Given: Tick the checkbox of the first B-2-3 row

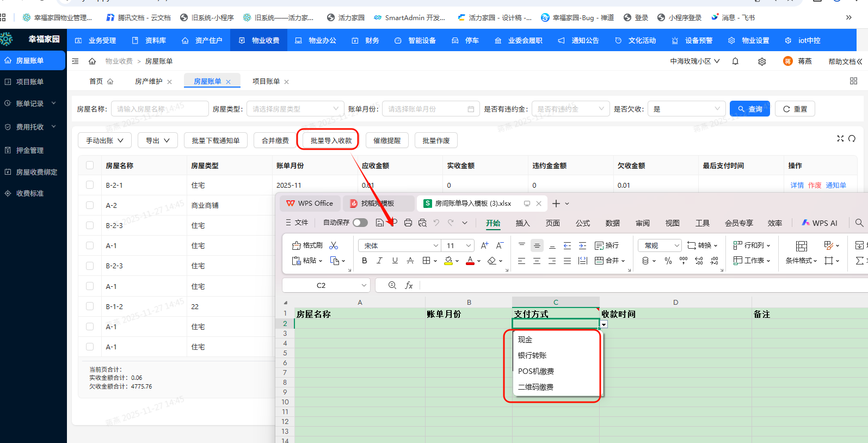Looking at the screenshot, I should click(90, 225).
